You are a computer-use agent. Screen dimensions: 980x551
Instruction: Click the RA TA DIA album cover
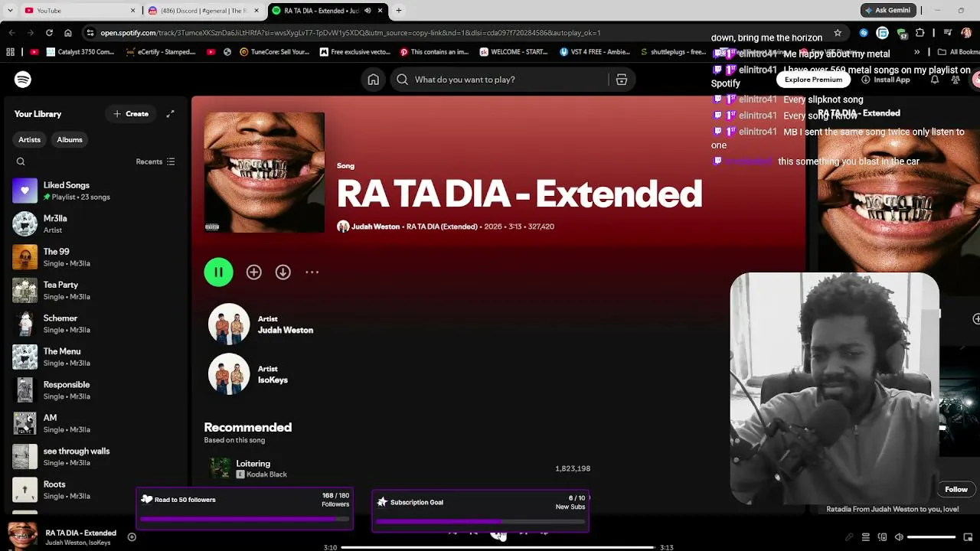coord(264,172)
